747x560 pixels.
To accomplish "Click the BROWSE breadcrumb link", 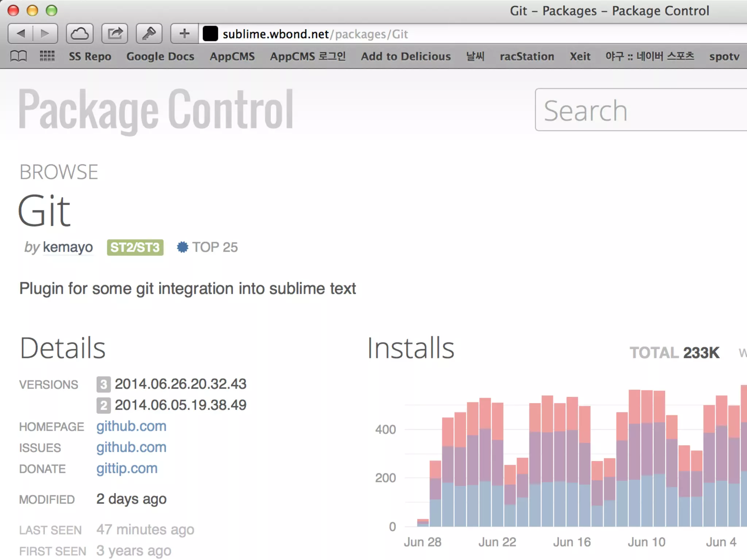I will coord(59,172).
